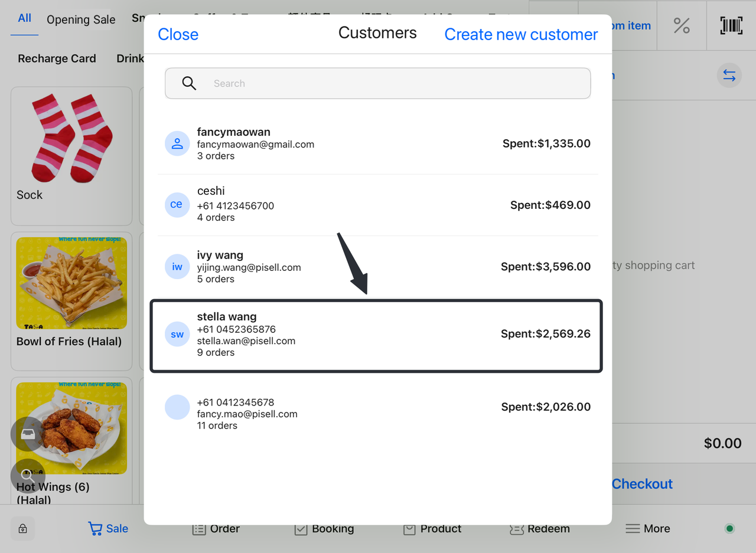Click stella wang's SW avatar
756x553 pixels.
pos(177,335)
